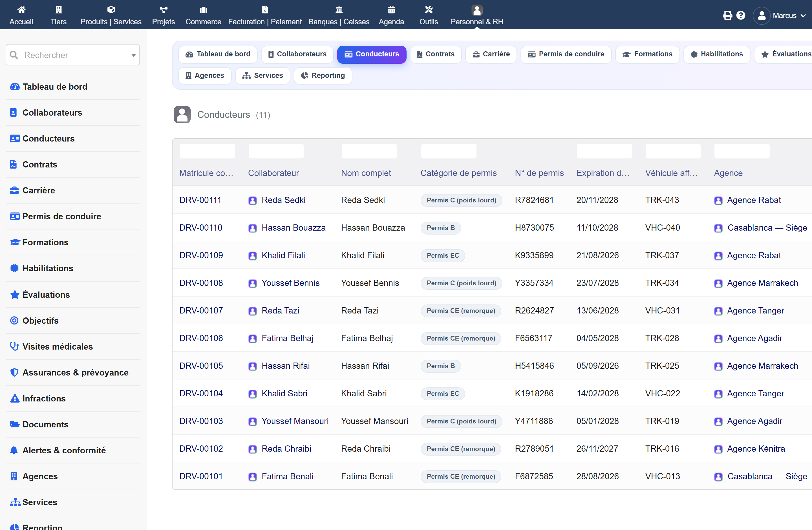812x530 pixels.
Task: Open collaborator Youssef Mansouri link
Action: 295,421
